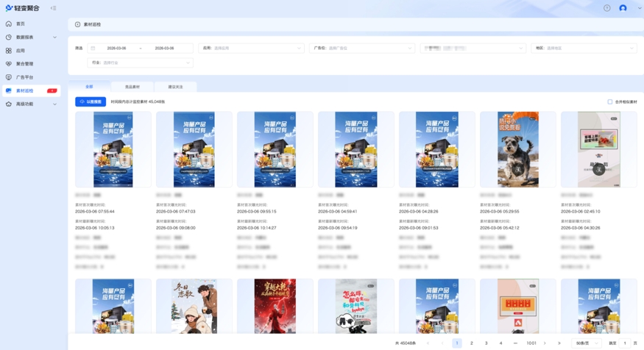
Task: Expand 高级功能 submenu
Action: pos(54,104)
